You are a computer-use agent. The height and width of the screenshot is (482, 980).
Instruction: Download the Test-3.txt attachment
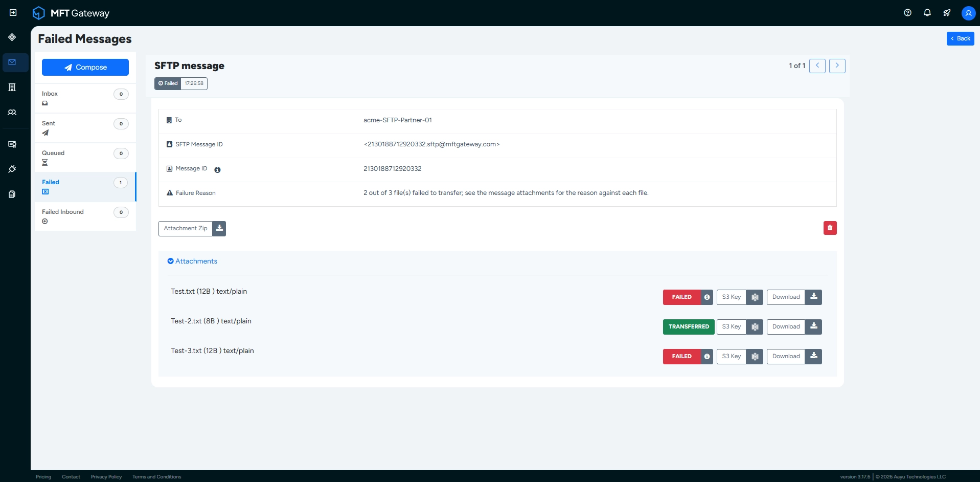coord(794,357)
